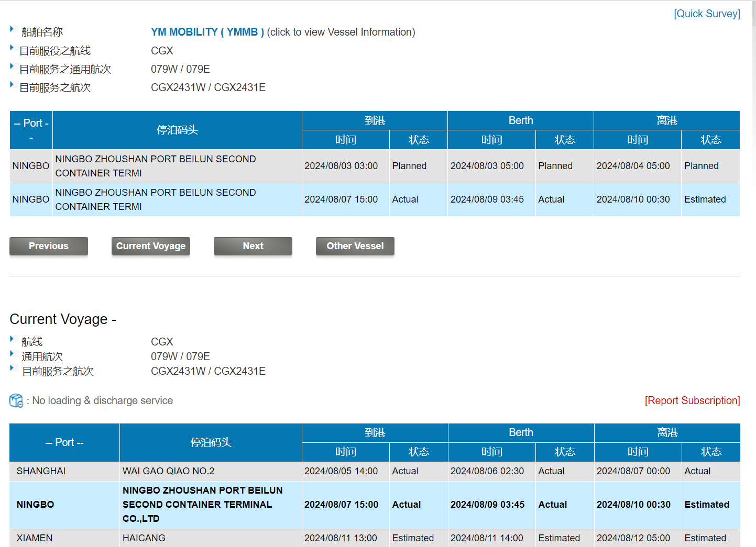The image size is (756, 547).
Task: Click the Current Voyage button
Action: tap(151, 246)
